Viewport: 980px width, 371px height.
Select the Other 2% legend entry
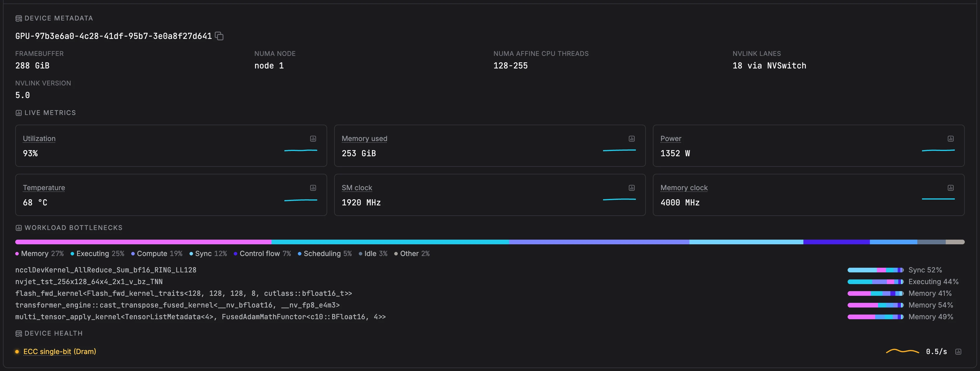tap(412, 254)
